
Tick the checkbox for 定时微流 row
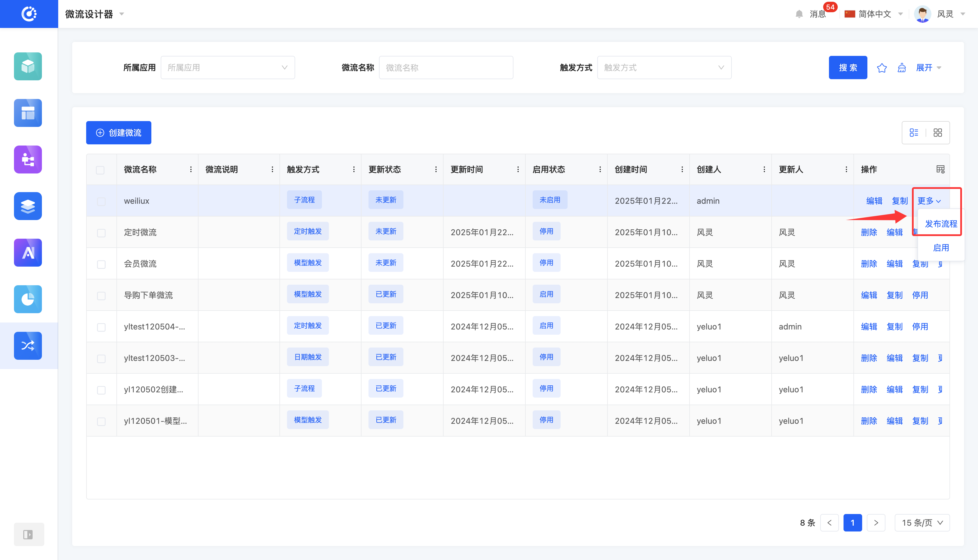(x=101, y=233)
